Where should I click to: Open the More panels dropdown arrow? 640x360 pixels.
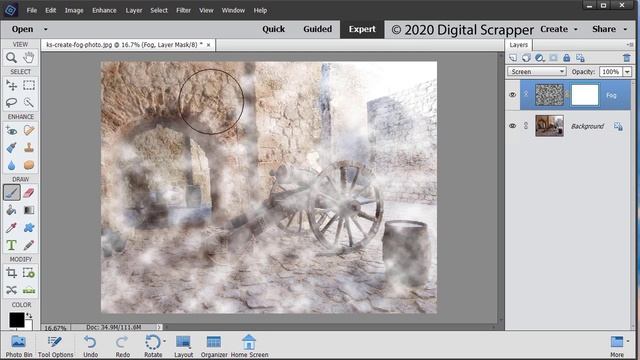(627, 341)
